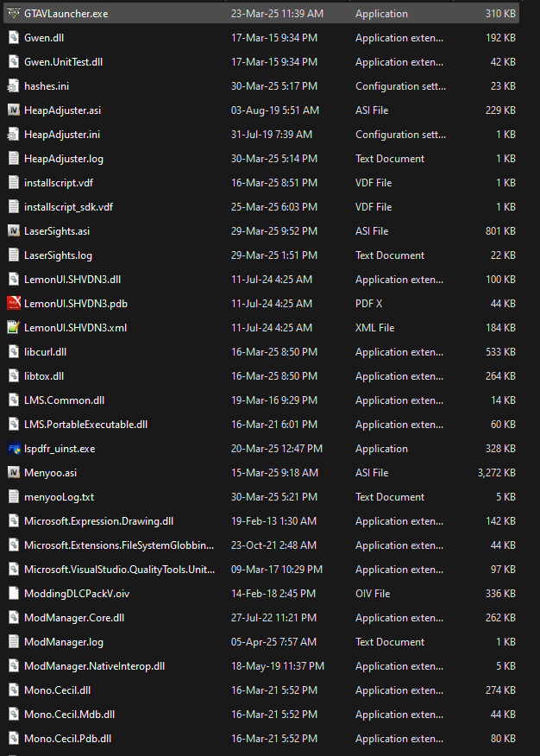Click the HeapAdjuster.asi file icon
Viewport: 540px width, 756px height.
tap(14, 110)
